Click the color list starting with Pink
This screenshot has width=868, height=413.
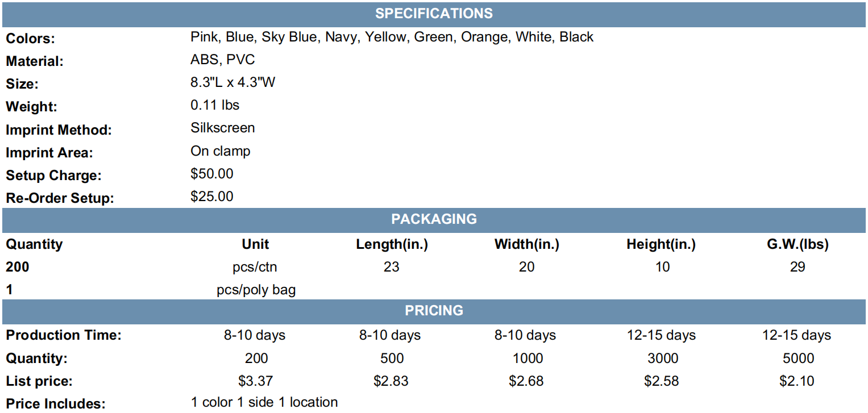pyautogui.click(x=392, y=37)
